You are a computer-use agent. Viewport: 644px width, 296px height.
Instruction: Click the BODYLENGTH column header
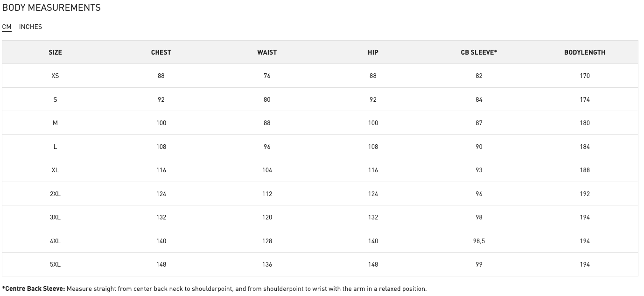(x=584, y=52)
